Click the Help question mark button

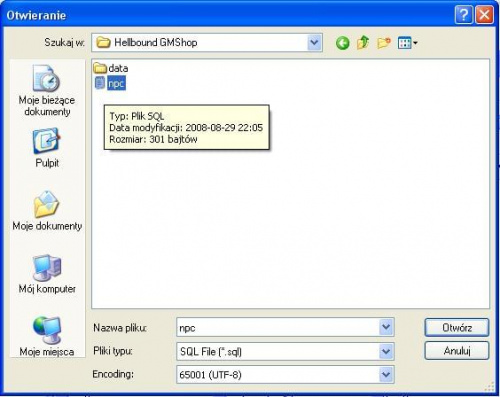click(464, 15)
